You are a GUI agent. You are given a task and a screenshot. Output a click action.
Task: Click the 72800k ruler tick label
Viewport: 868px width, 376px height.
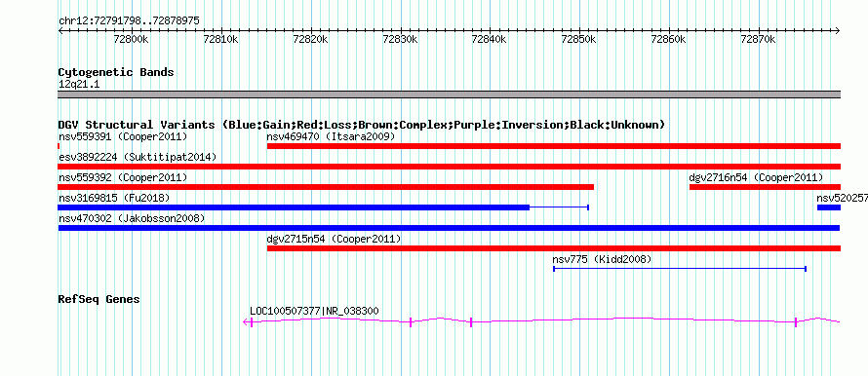point(132,40)
